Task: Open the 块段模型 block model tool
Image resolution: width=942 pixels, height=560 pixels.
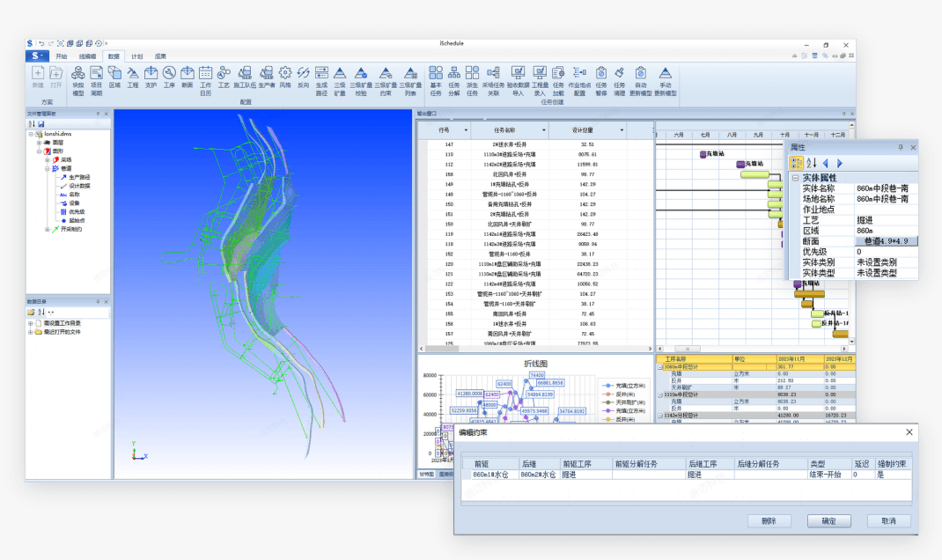Action: point(78,80)
